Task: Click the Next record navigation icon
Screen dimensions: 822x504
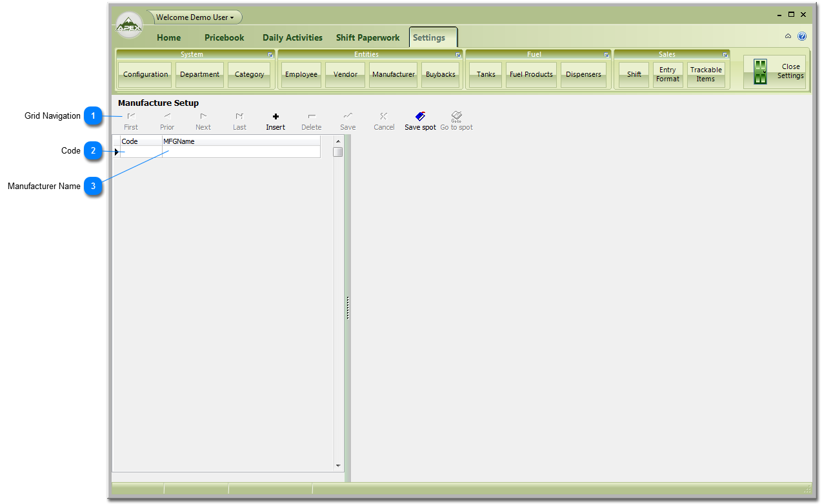Action: tap(203, 117)
